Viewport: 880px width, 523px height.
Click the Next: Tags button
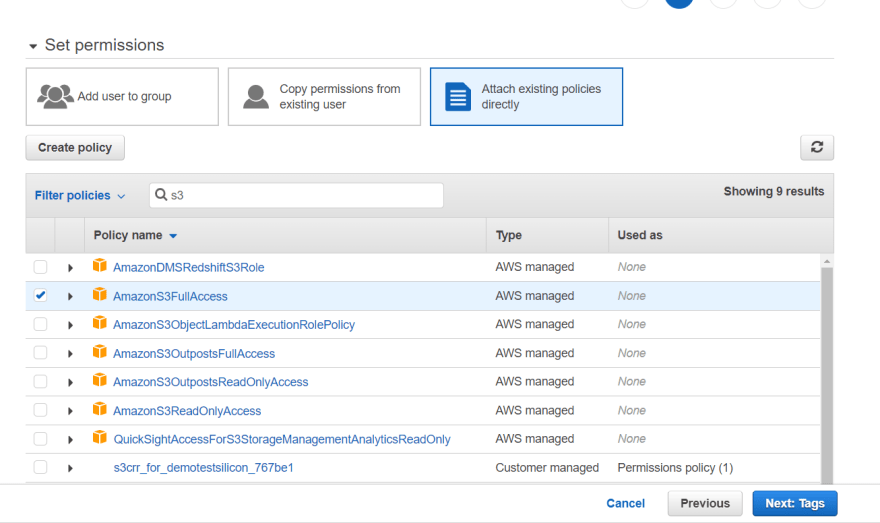click(795, 503)
